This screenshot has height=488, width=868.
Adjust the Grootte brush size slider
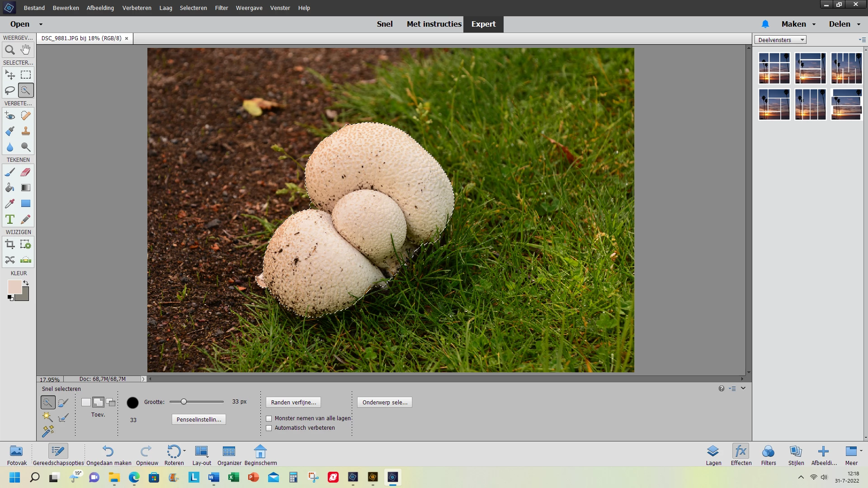(x=184, y=402)
